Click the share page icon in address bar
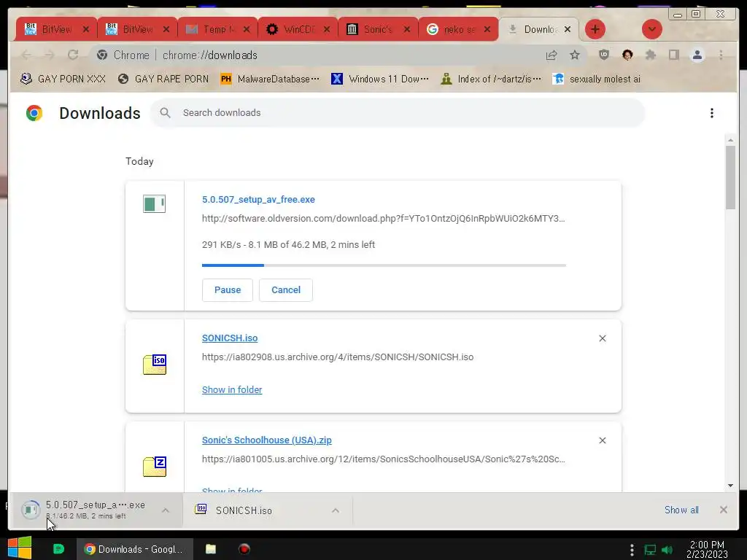747x560 pixels. pos(551,55)
